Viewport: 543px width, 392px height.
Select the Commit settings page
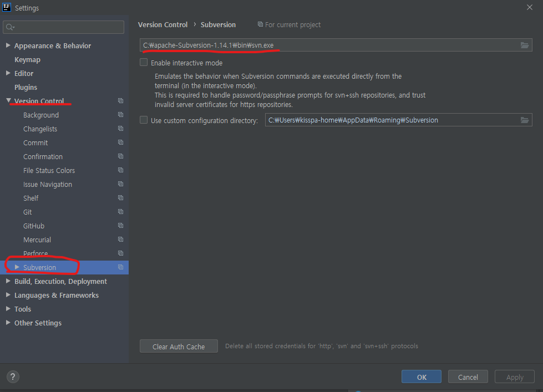pyautogui.click(x=35, y=142)
